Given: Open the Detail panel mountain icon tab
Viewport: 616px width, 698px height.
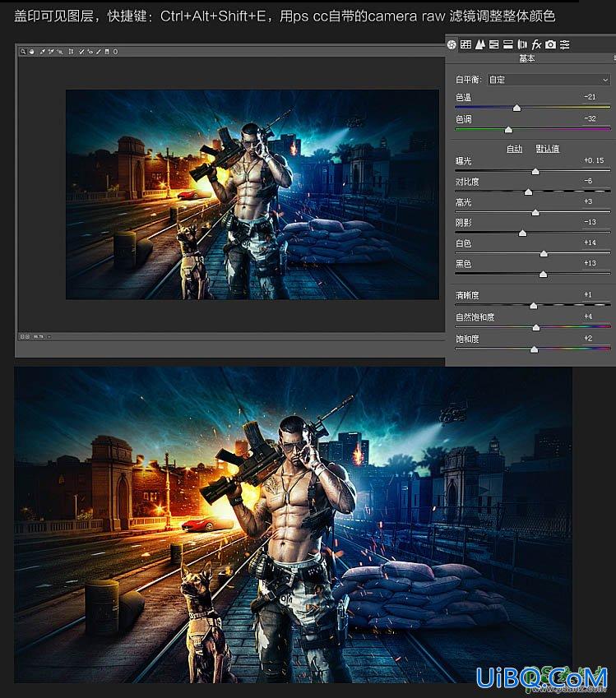Looking at the screenshot, I should point(479,44).
